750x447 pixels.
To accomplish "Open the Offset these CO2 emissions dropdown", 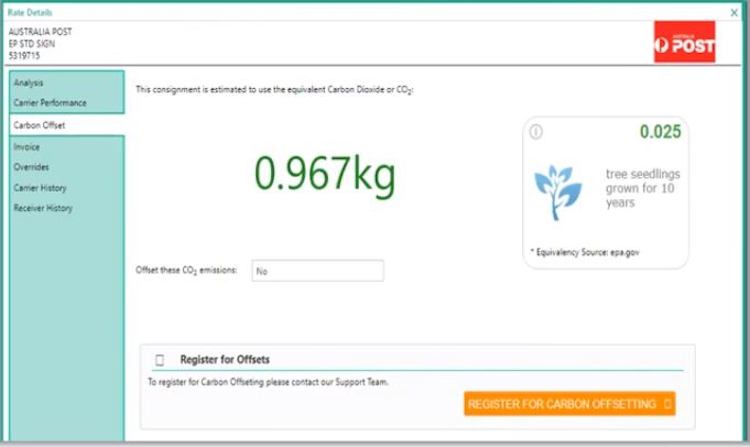I will click(318, 271).
